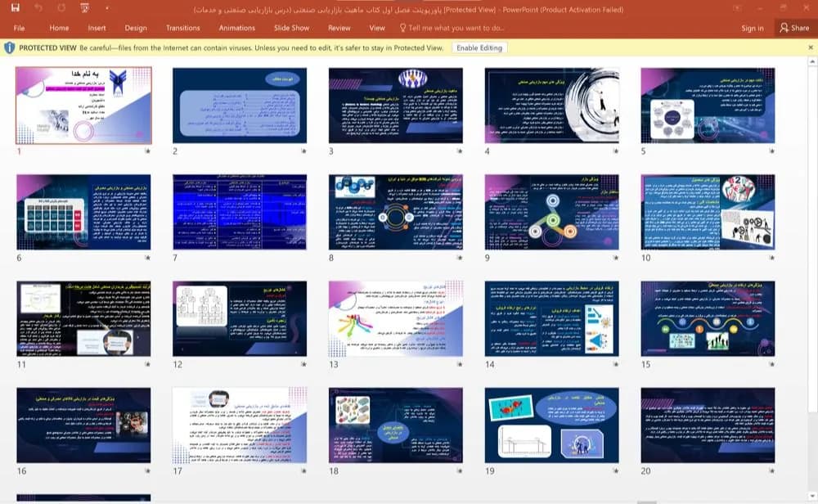This screenshot has height=504, width=818.
Task: Select slide 4 thumbnail
Action: coord(551,106)
